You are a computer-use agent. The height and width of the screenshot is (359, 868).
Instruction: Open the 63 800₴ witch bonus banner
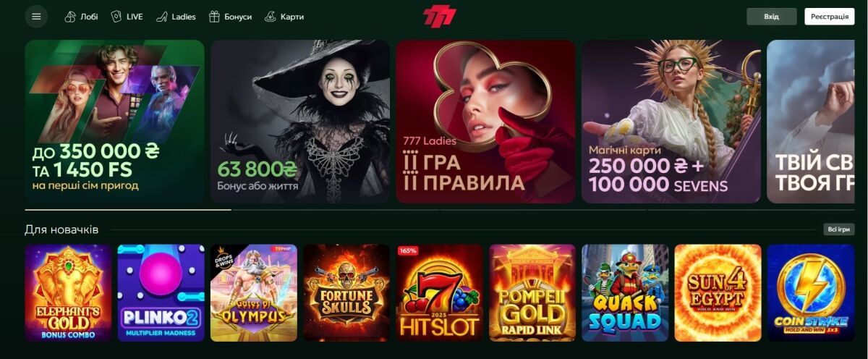[300, 122]
